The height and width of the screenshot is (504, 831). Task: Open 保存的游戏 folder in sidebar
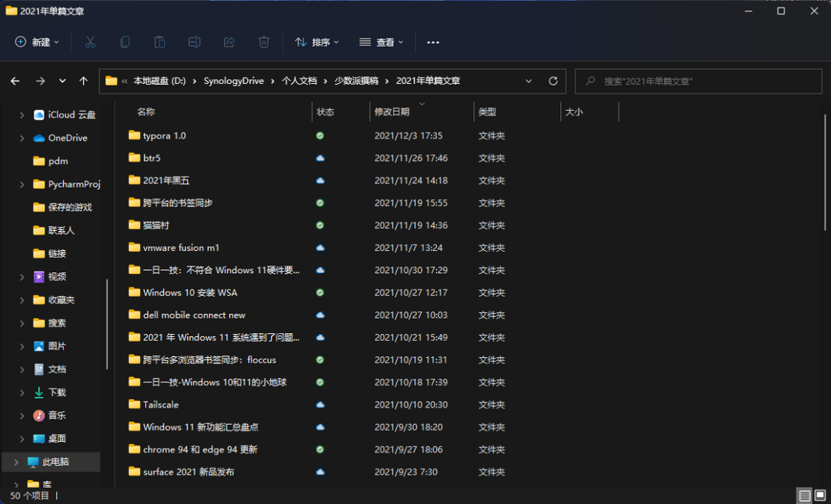[62, 207]
